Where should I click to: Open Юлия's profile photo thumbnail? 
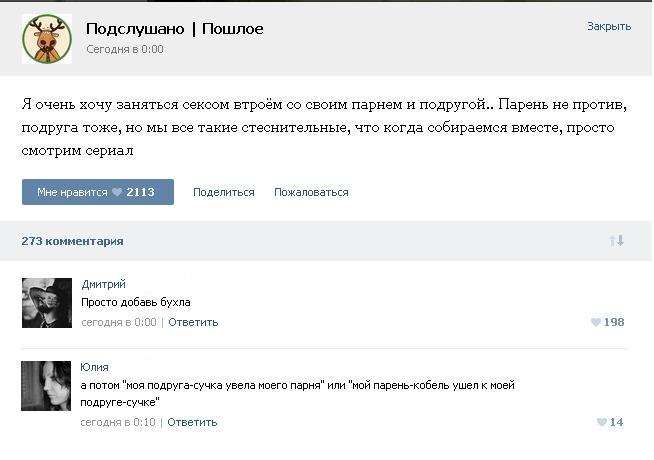(46, 386)
